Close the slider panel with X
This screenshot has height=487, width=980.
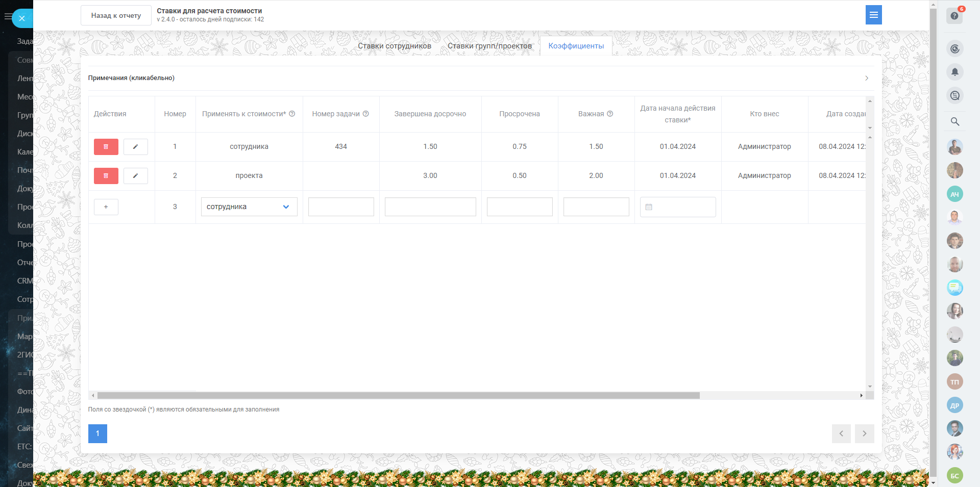pyautogui.click(x=21, y=18)
